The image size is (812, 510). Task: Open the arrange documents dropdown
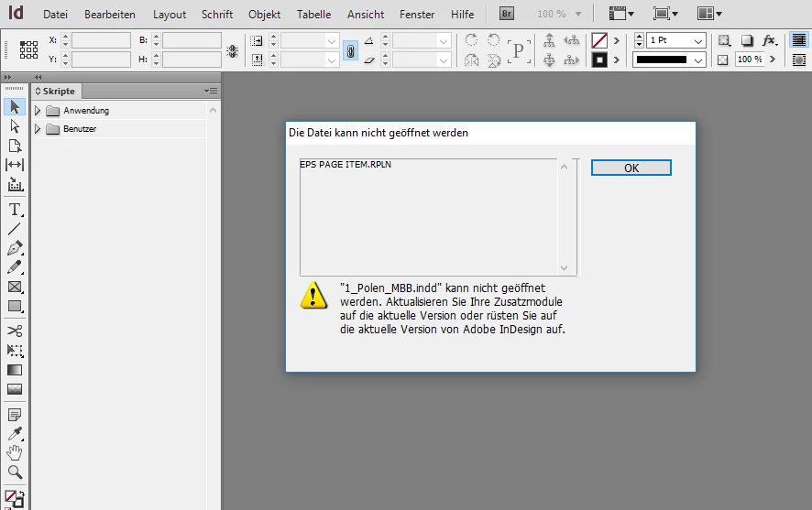coord(709,14)
